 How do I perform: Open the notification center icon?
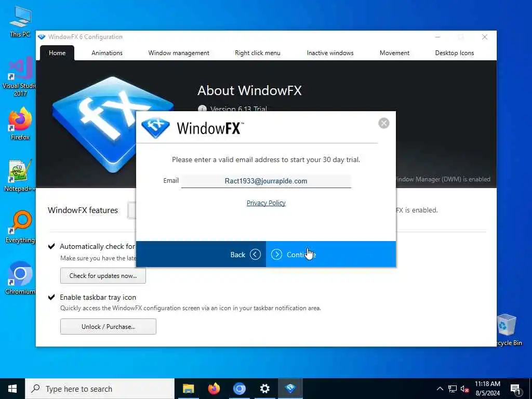pos(515,389)
